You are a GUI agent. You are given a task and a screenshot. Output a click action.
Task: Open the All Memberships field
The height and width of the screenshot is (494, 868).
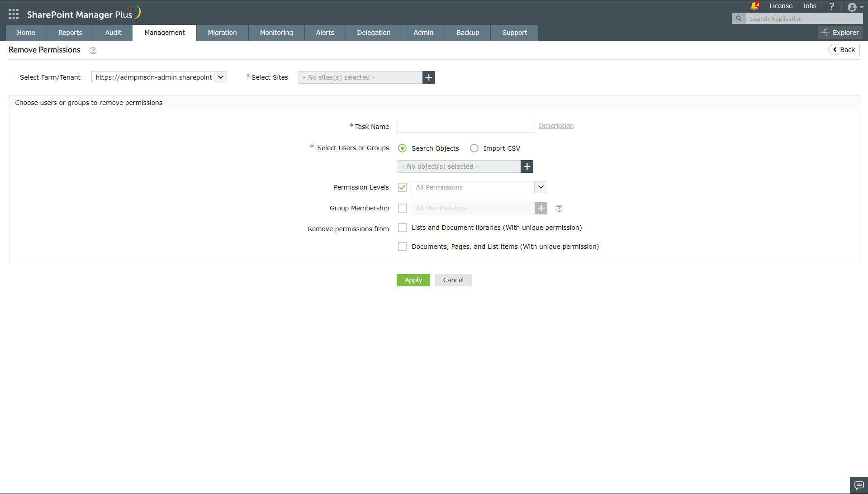[473, 208]
